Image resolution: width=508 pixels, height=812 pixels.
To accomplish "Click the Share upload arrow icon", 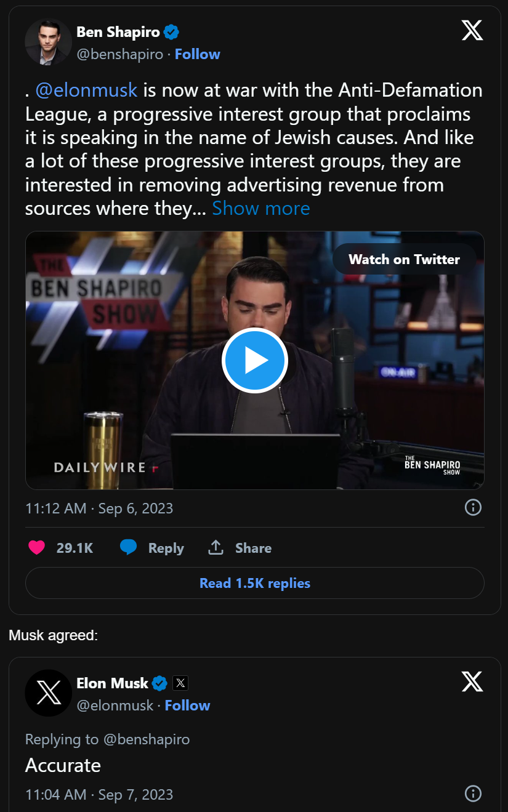I will pyautogui.click(x=216, y=547).
